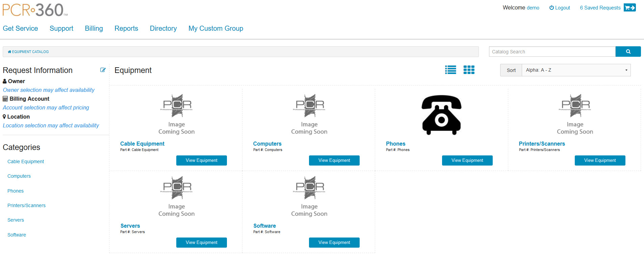Select Printers/Scanners in Categories sidebar
The width and height of the screenshot is (644, 274).
(26, 205)
